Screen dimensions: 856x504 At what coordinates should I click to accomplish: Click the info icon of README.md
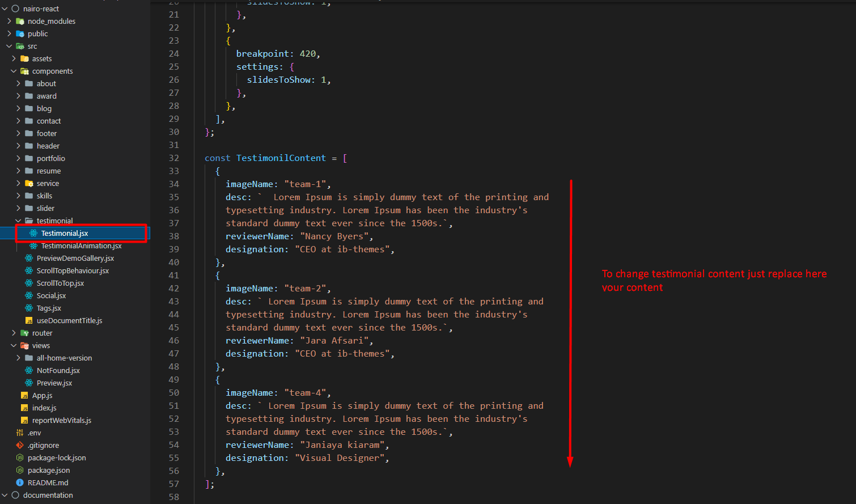[20, 482]
